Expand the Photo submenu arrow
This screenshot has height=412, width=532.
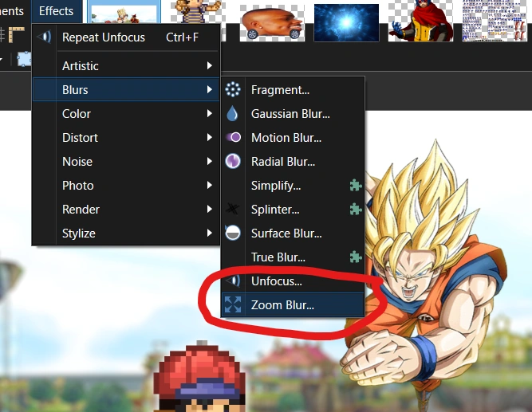click(209, 185)
